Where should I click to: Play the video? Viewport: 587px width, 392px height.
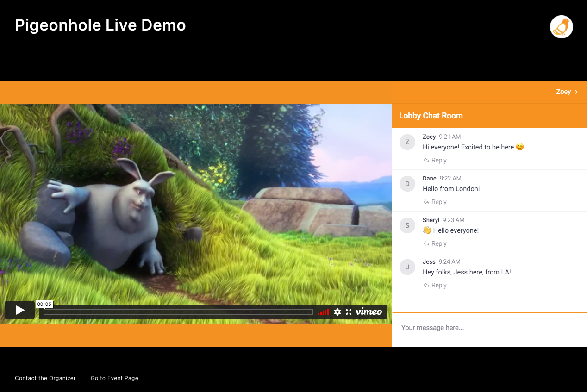click(x=19, y=310)
